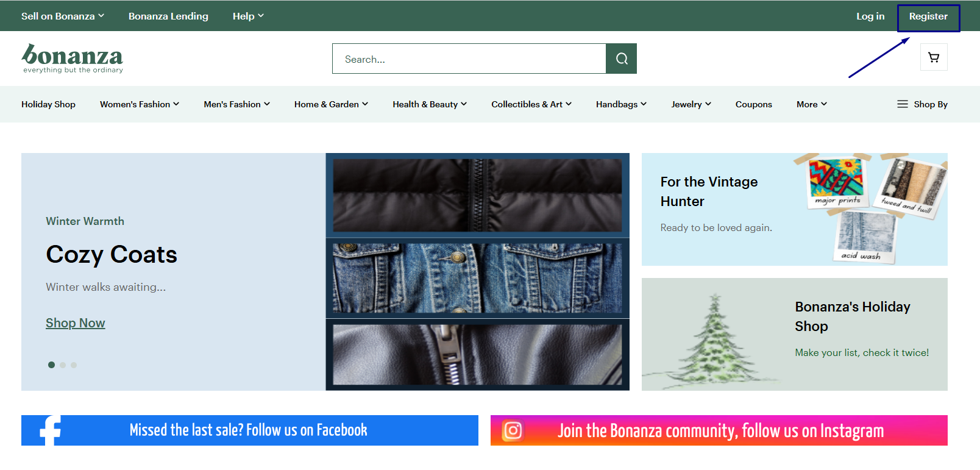This screenshot has width=980, height=470.
Task: Click the search magnifier button
Action: [621, 59]
